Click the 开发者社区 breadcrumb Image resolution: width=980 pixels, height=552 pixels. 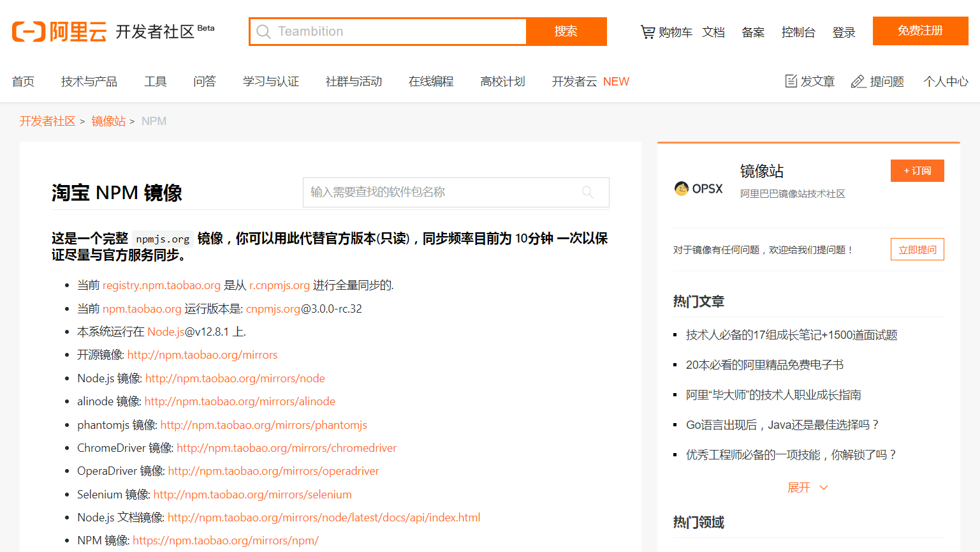click(48, 121)
